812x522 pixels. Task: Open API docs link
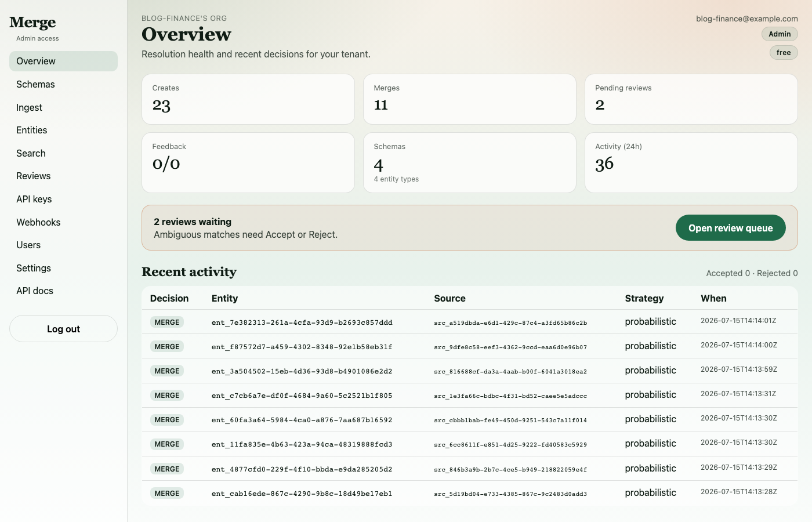pos(63,291)
